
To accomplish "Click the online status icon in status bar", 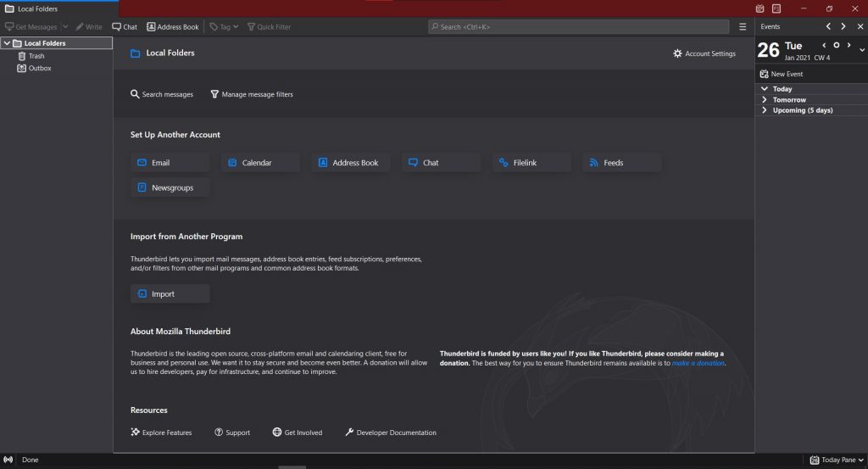I will pyautogui.click(x=8, y=461).
